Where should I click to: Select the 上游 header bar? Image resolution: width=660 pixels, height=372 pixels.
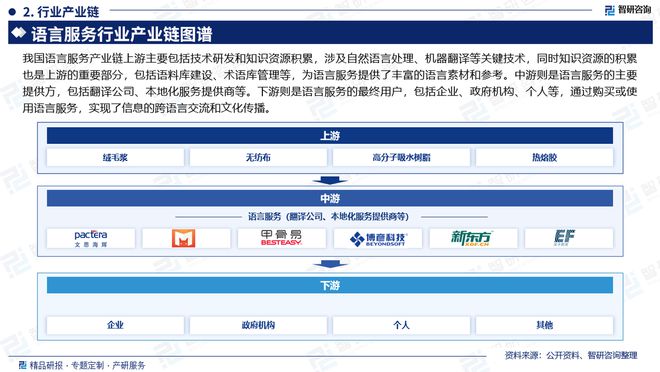click(330, 136)
